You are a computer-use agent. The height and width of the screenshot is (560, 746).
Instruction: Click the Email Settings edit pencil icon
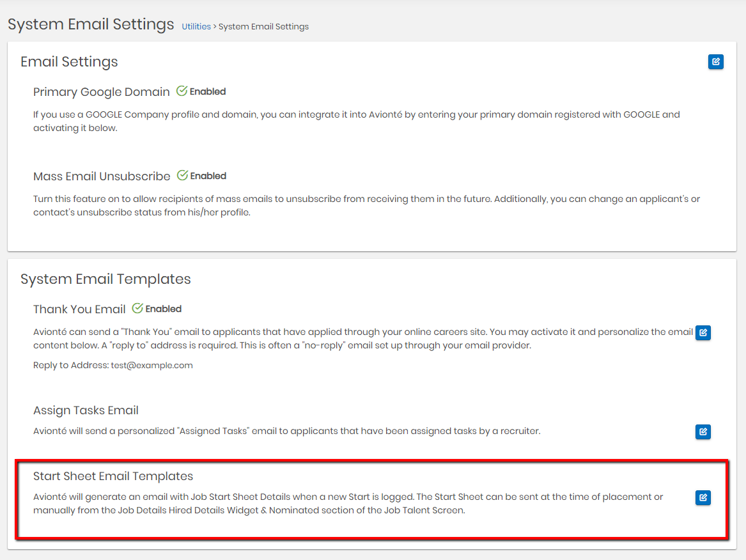[715, 62]
